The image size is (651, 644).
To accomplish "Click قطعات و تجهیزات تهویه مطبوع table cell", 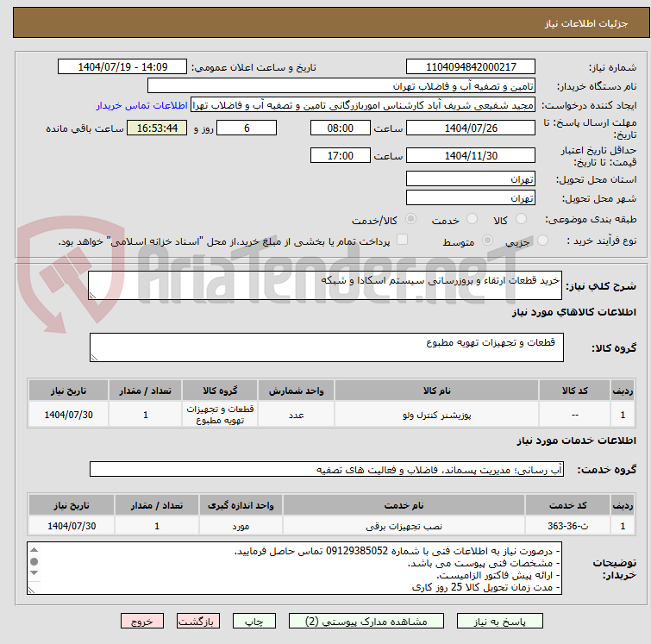I will coord(220,415).
